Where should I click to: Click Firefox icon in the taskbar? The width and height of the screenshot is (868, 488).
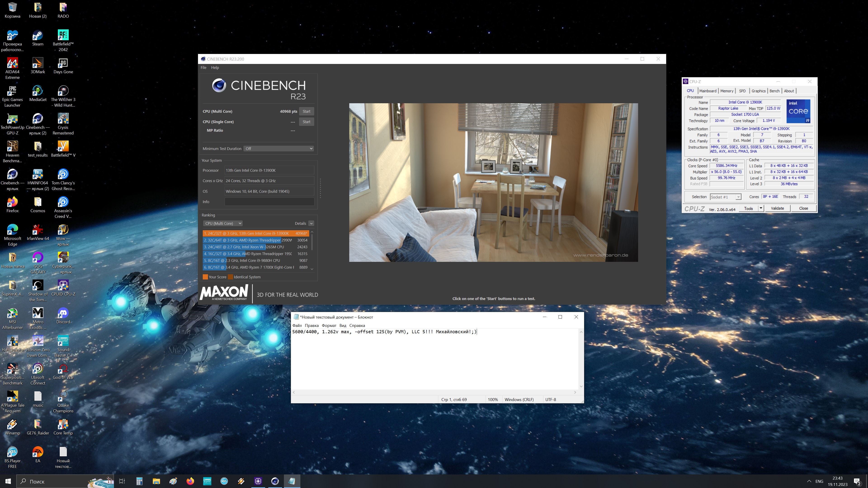coord(190,481)
